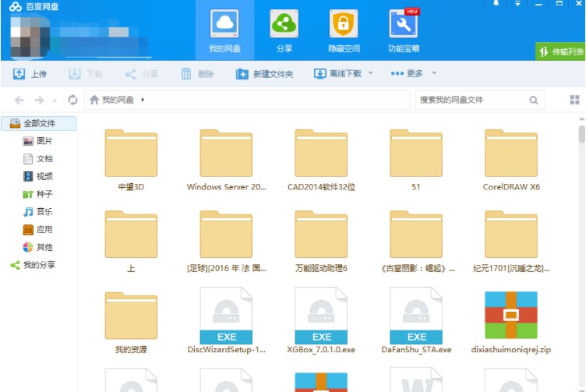This screenshot has height=392, width=586.
Task: Select the XGBox_7.0.1.0.exe file
Action: point(321,320)
